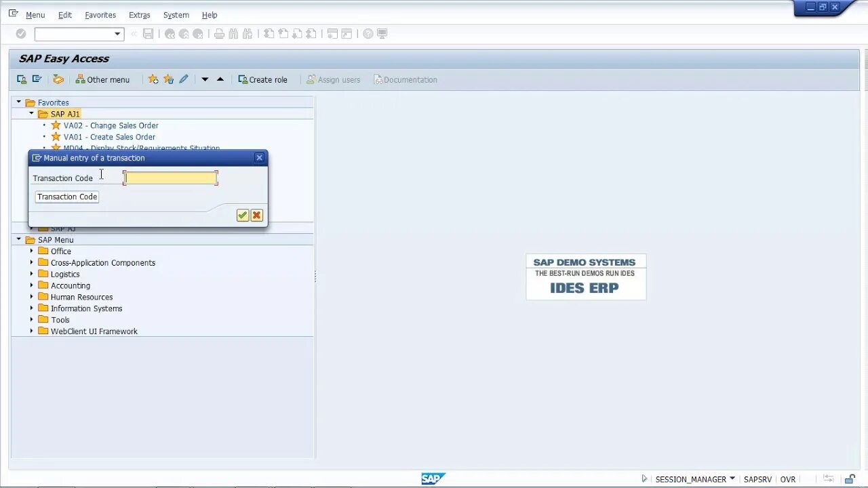Click the Cancel icon in standard toolbar
The height and width of the screenshot is (488, 868).
198,34
